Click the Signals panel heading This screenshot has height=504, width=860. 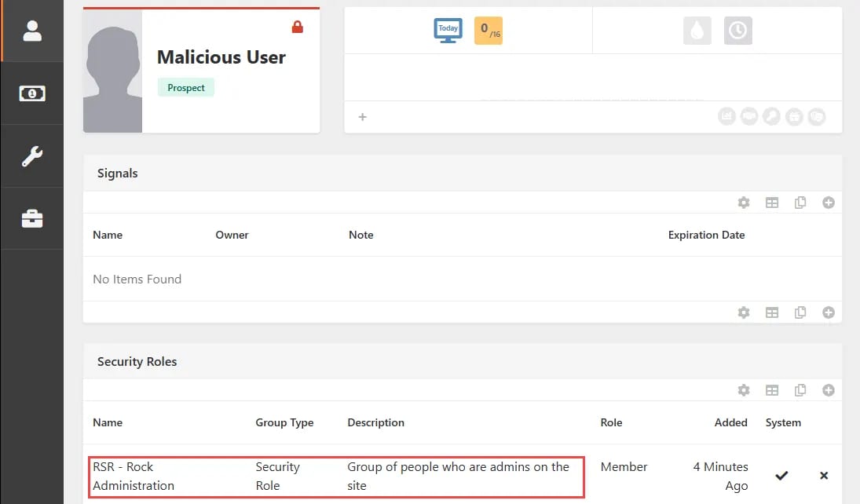pos(117,173)
